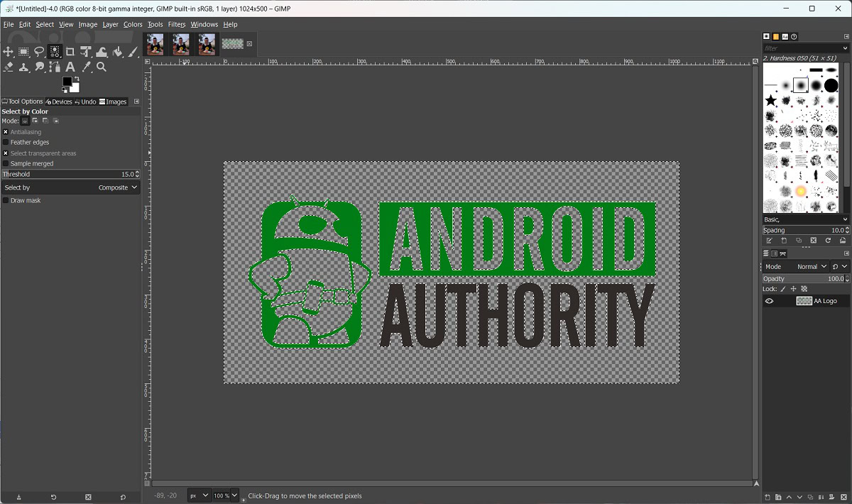
Task: Click the refresh brushes button
Action: (828, 241)
